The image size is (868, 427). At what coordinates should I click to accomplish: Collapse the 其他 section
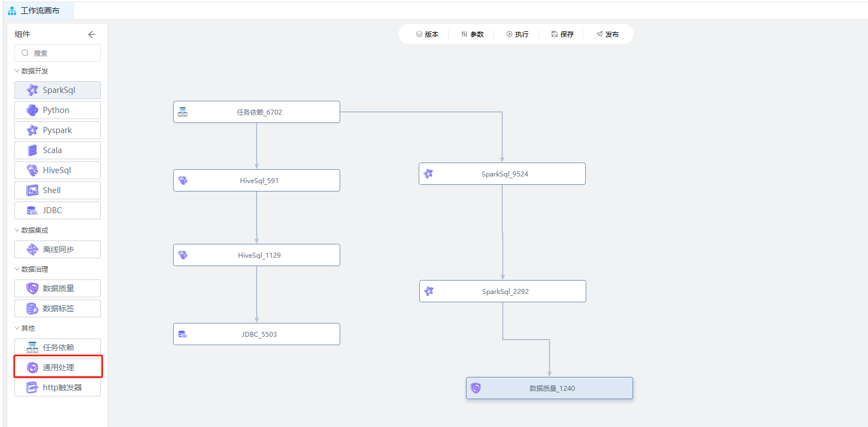25,328
